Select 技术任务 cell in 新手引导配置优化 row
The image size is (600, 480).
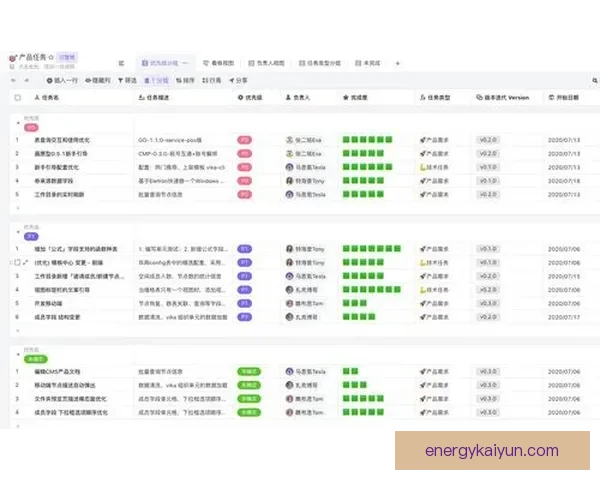coord(434,167)
